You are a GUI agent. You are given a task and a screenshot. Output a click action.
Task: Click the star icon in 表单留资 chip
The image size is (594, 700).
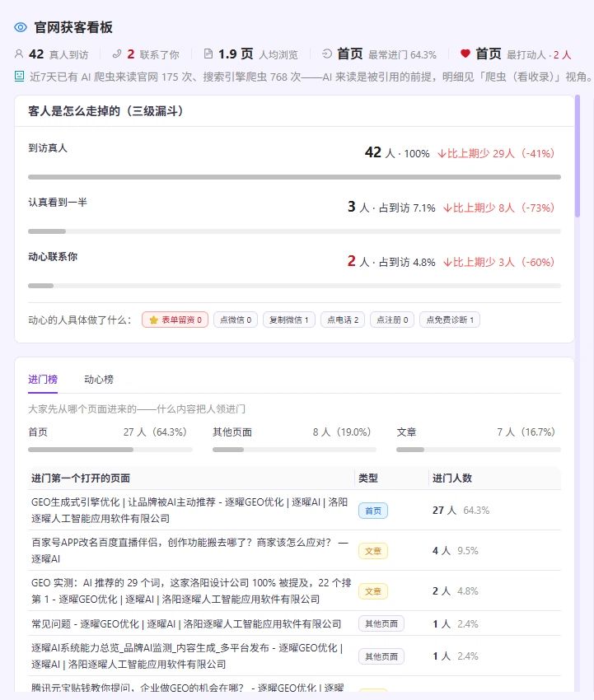tap(153, 320)
